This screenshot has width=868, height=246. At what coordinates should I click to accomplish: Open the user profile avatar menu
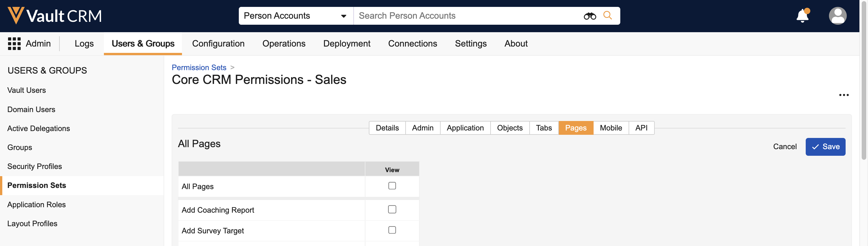click(x=837, y=16)
